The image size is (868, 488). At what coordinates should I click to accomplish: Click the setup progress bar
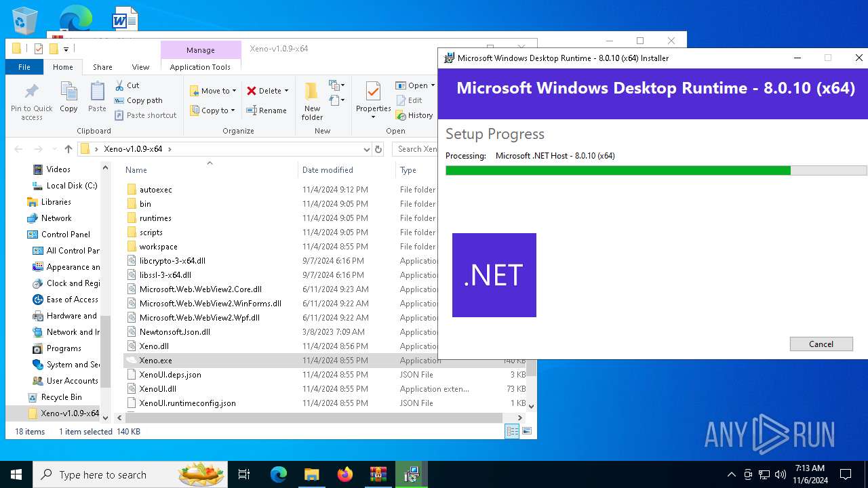point(656,170)
